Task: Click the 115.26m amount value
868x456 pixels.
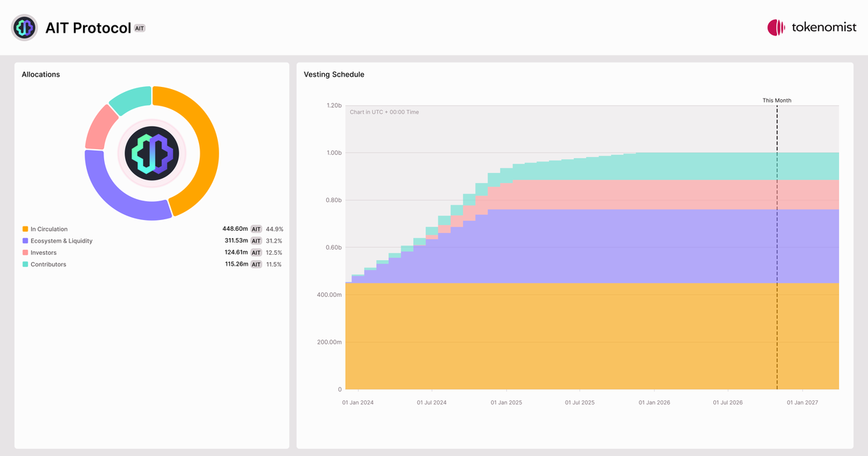Action: pyautogui.click(x=236, y=265)
